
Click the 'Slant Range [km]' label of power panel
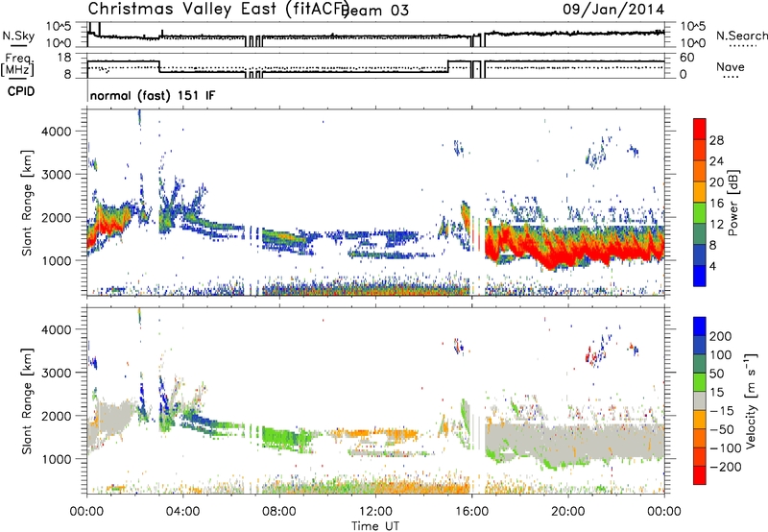(x=27, y=203)
